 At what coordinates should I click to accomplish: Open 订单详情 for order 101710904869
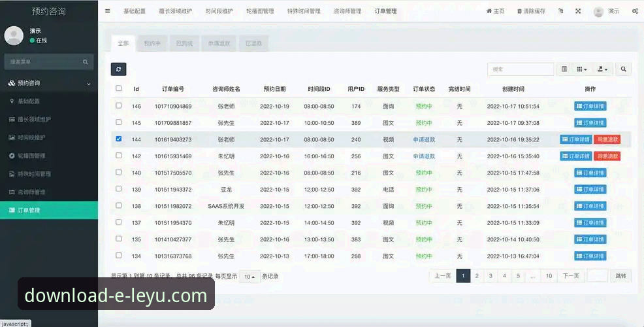pyautogui.click(x=590, y=106)
